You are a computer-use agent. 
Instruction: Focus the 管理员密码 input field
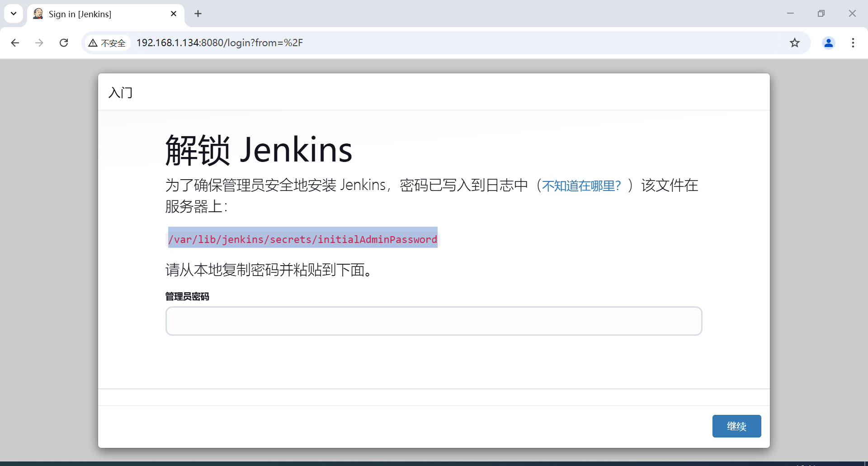coord(434,321)
